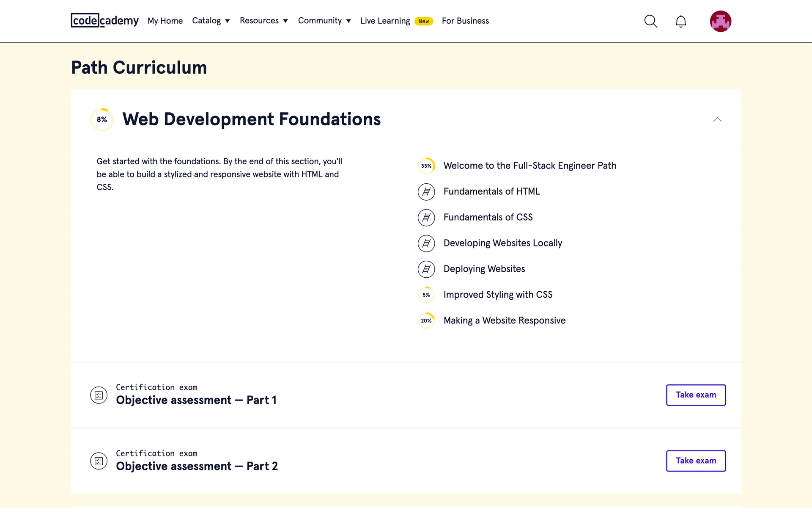
Task: Click the Fundamentals of CSS course icon
Action: click(x=426, y=218)
